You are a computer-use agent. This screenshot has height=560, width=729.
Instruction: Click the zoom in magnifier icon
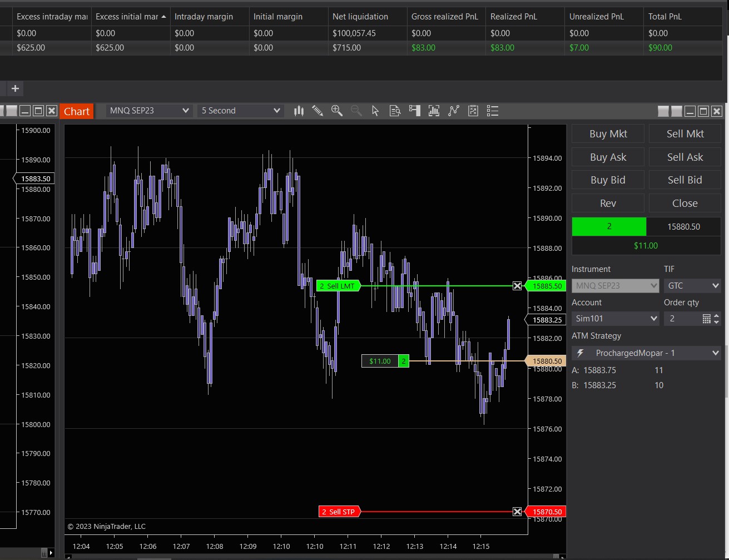click(337, 111)
